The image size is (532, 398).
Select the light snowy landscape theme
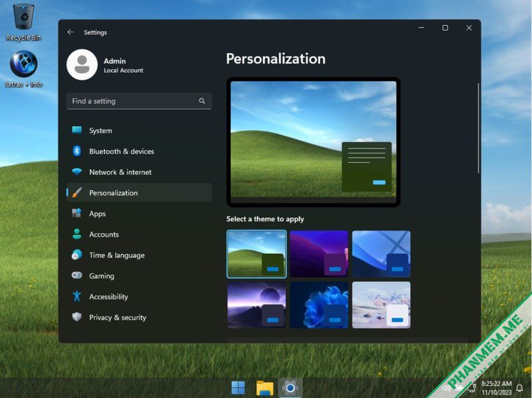tap(381, 305)
